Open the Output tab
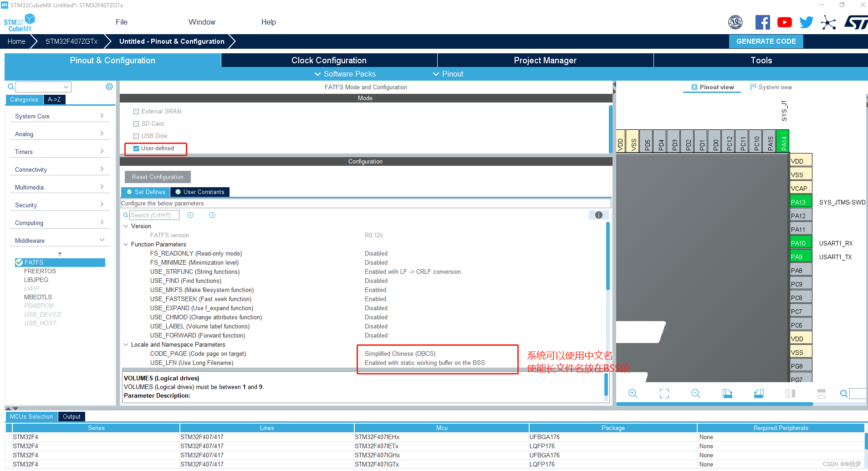The height and width of the screenshot is (471, 868). tap(71, 416)
